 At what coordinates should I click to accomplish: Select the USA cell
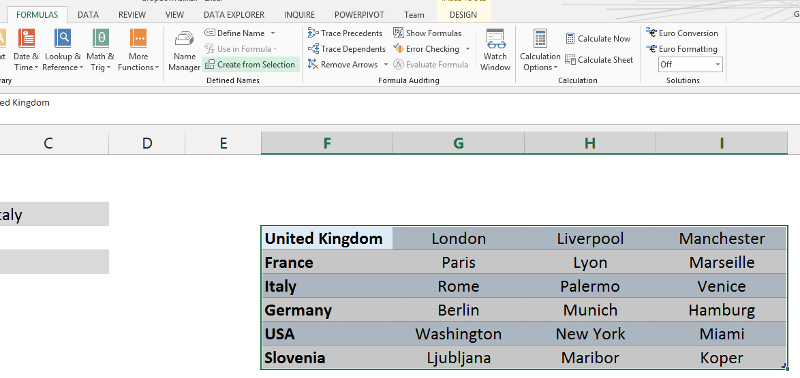coord(327,334)
